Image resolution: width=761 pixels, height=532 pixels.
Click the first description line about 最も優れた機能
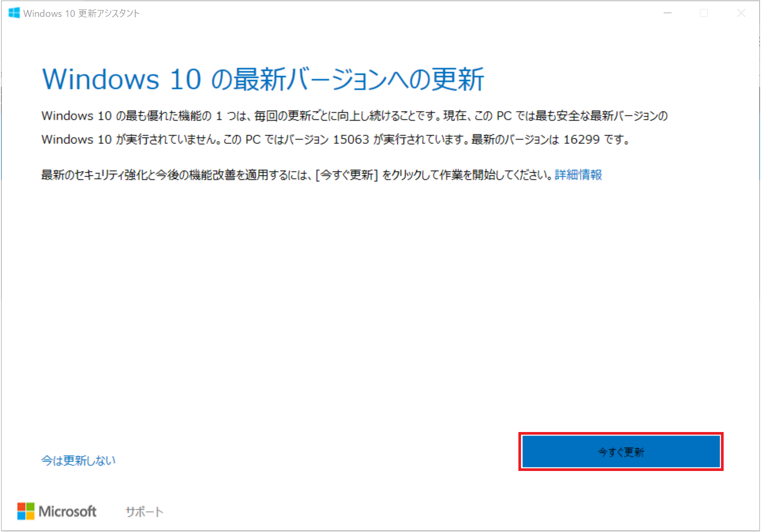click(x=354, y=116)
